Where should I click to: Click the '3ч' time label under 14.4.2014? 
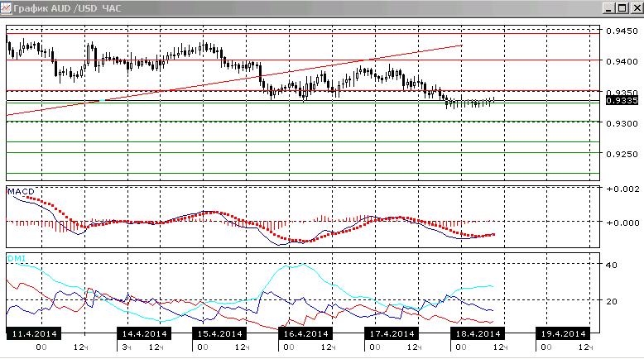127,347
